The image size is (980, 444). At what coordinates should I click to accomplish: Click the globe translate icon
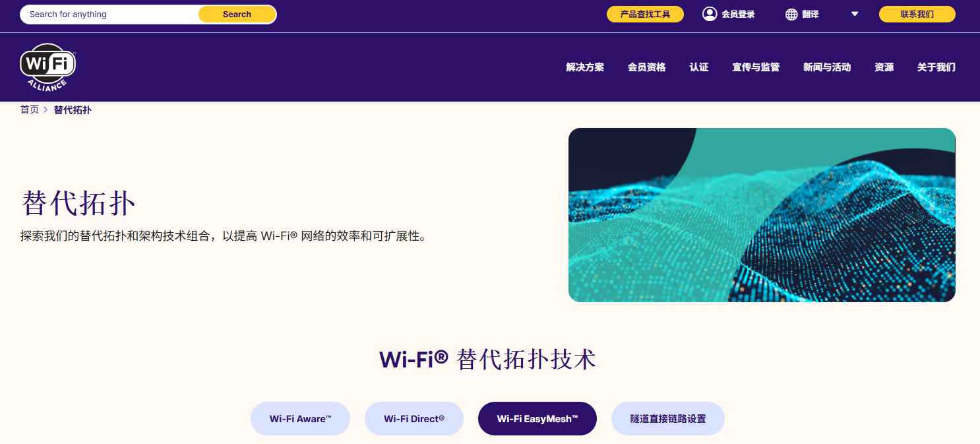click(791, 15)
